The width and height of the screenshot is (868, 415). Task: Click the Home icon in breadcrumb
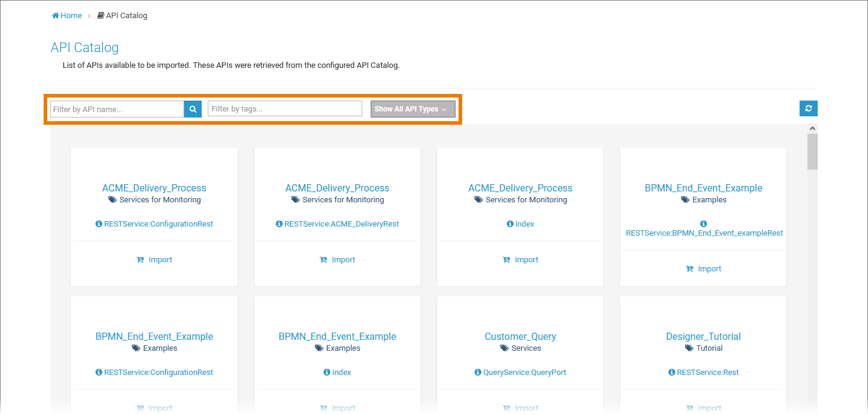coord(56,16)
